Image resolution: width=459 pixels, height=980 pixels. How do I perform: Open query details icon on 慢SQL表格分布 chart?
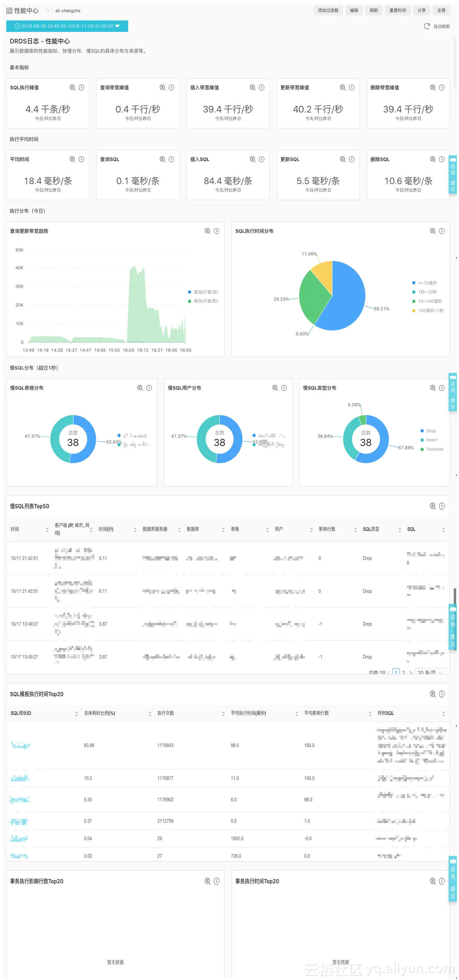coord(140,388)
